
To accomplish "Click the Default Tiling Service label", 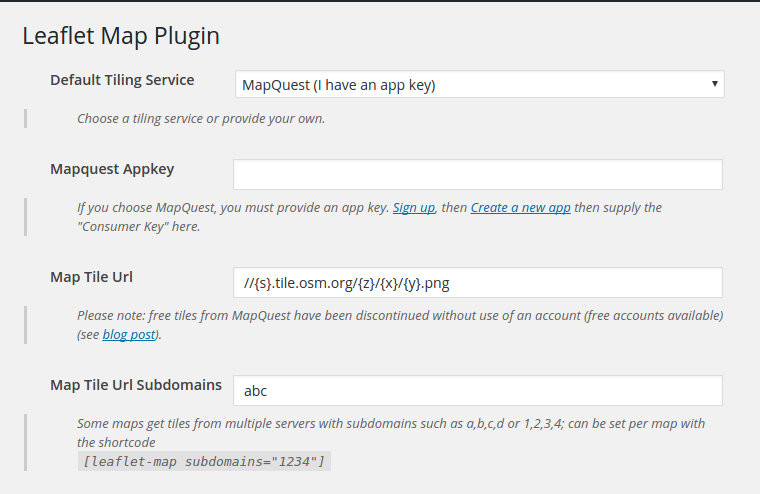I will 122,80.
